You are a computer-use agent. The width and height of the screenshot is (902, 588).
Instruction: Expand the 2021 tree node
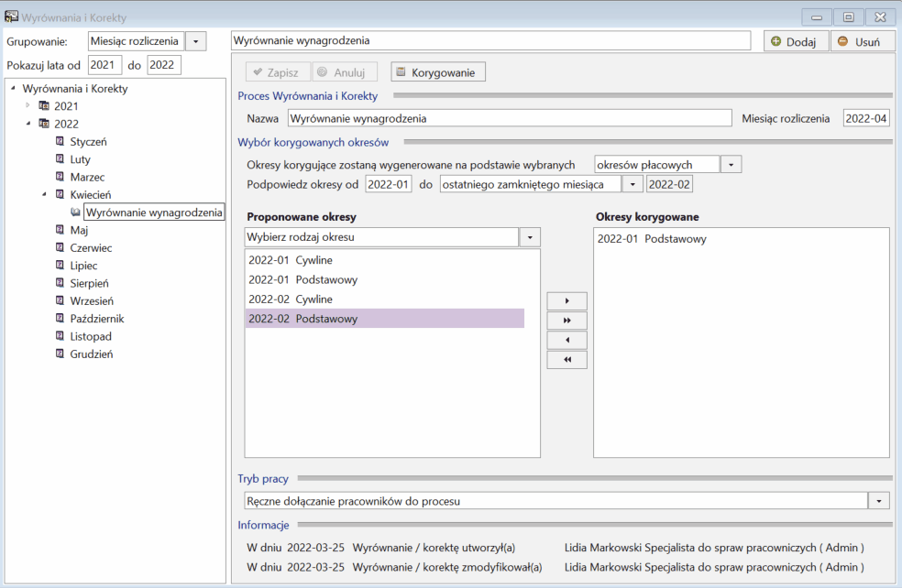coord(27,105)
